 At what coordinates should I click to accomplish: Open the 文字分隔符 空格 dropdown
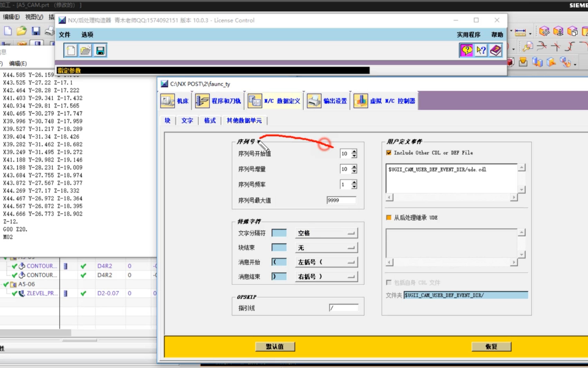[x=326, y=233]
